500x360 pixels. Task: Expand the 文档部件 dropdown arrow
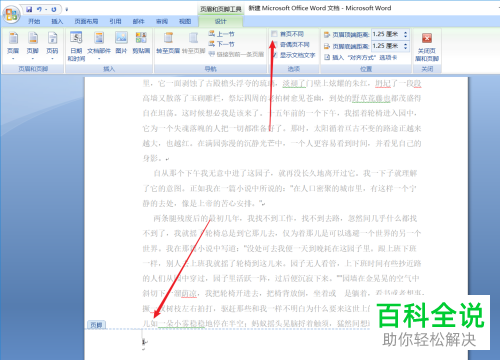pyautogui.click(x=99, y=59)
